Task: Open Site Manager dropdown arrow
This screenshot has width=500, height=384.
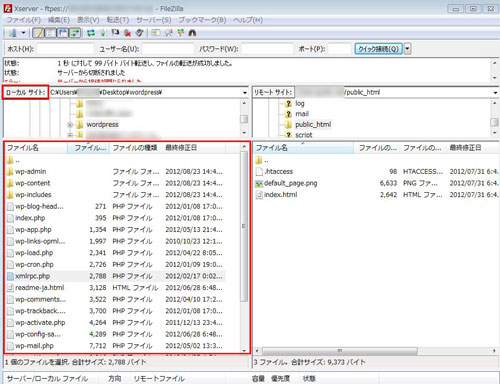Action: pos(23,33)
